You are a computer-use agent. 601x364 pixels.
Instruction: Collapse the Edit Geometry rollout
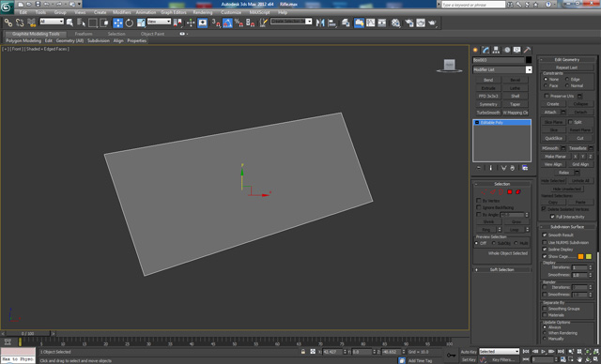[x=567, y=60]
